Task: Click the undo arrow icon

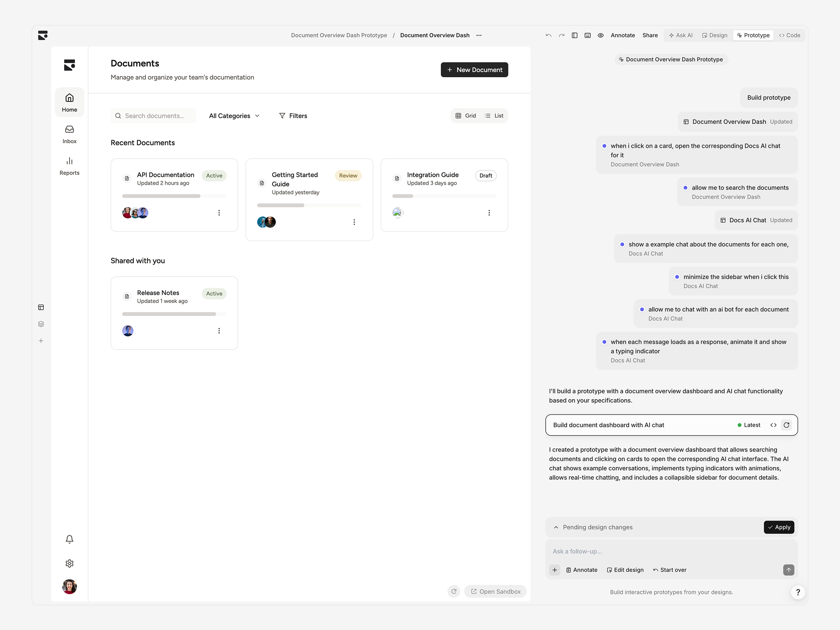Action: coord(548,35)
